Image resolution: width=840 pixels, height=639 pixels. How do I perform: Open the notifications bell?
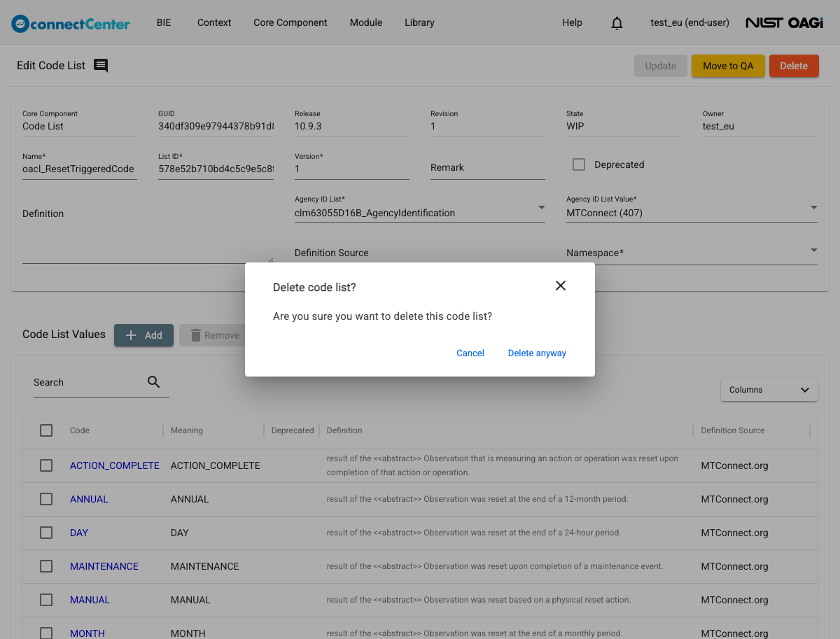(x=617, y=23)
